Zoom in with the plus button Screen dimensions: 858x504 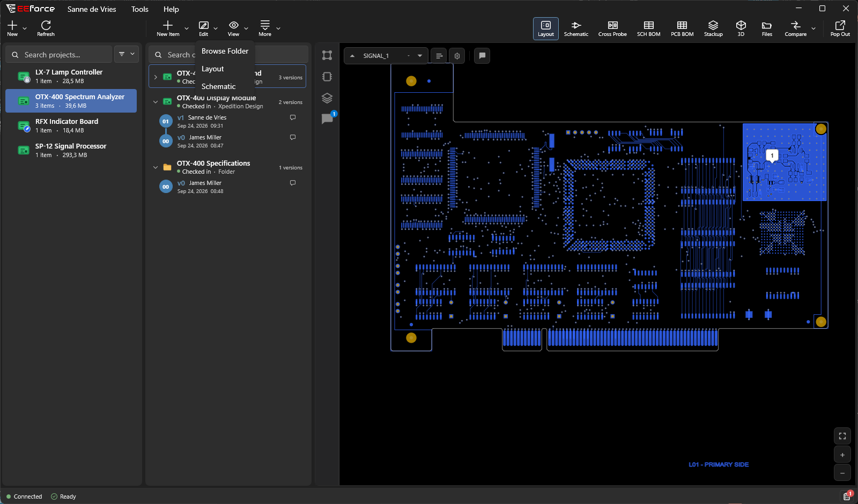click(842, 455)
